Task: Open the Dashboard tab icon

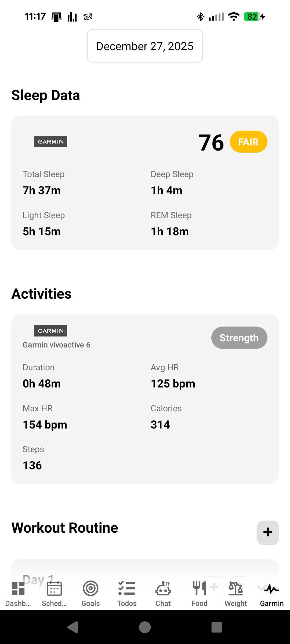Action: point(18,588)
